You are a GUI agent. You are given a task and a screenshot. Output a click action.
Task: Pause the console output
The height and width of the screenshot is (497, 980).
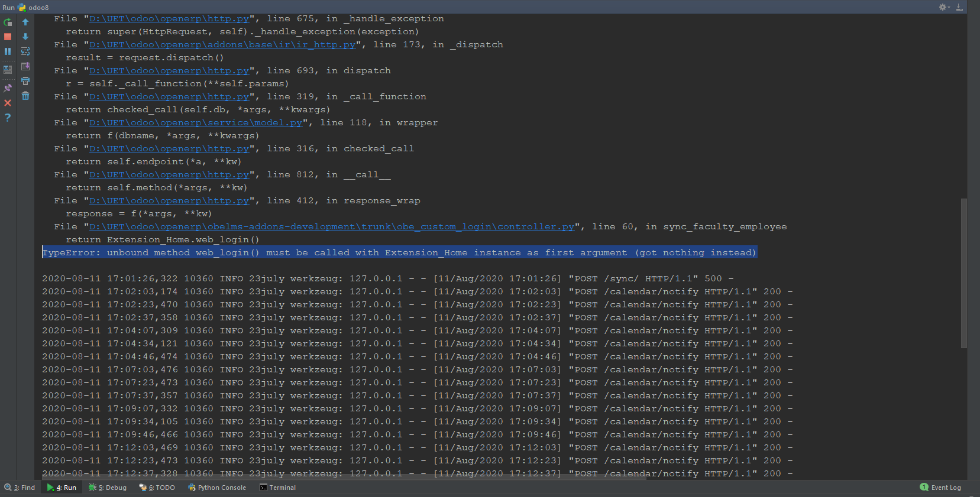[8, 51]
